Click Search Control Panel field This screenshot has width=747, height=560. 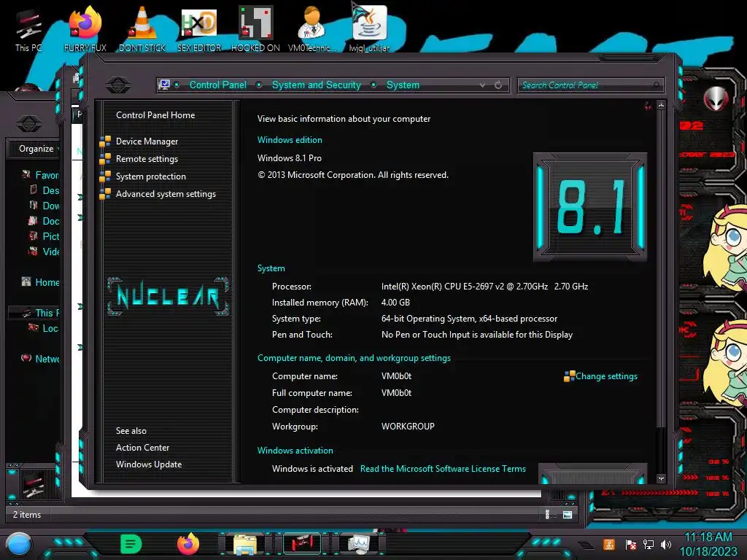pyautogui.click(x=589, y=85)
